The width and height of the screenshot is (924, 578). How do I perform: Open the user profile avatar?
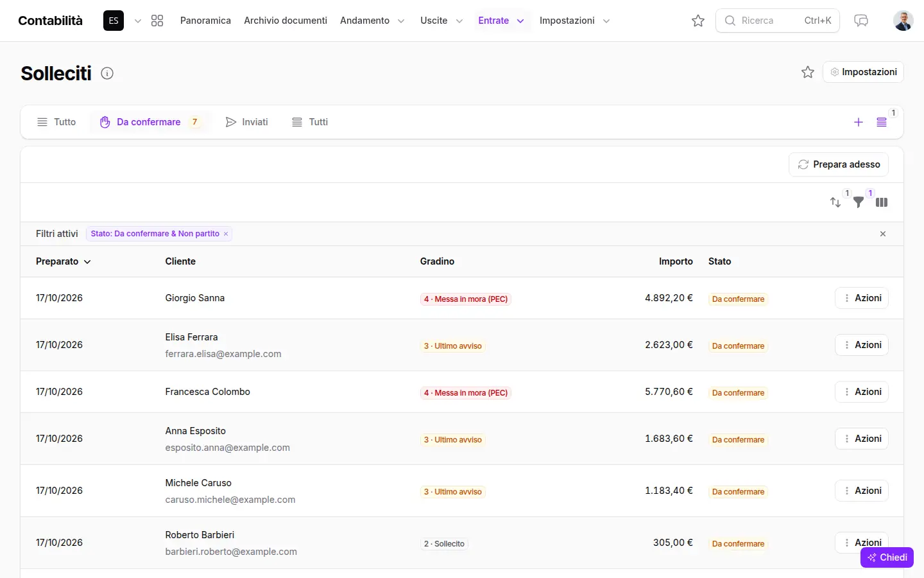pyautogui.click(x=903, y=21)
